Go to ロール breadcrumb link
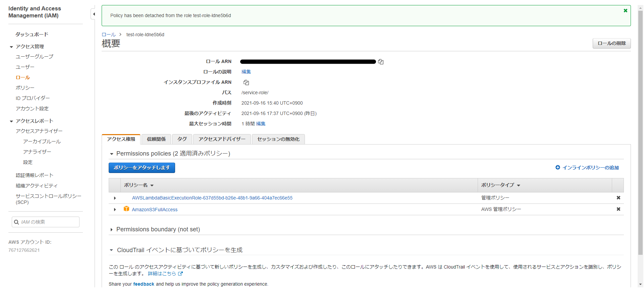Image resolution: width=644 pixels, height=288 pixels. point(109,35)
